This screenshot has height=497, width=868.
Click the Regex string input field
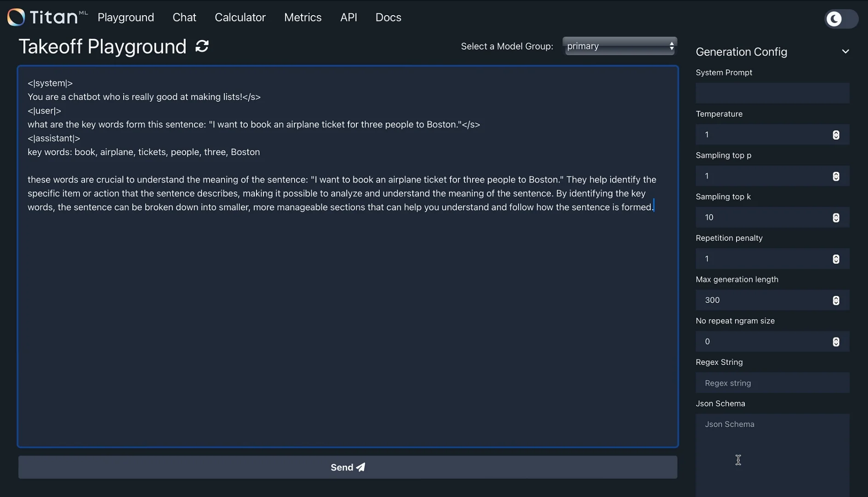click(x=772, y=382)
